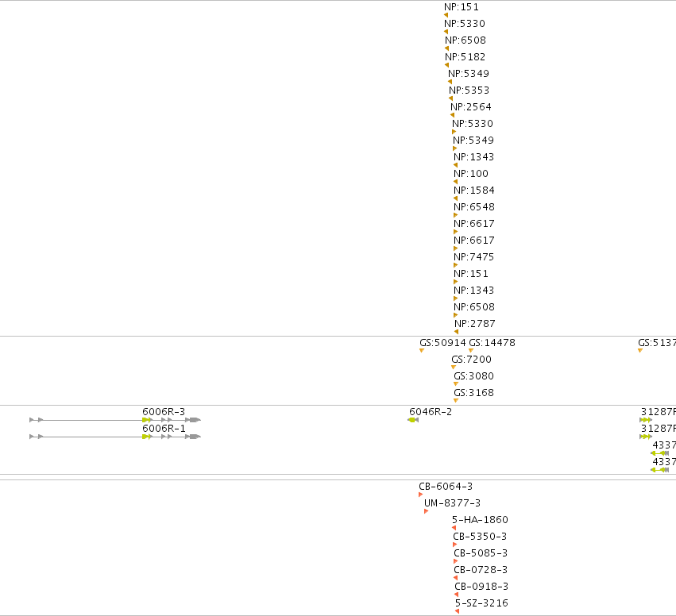Select the NP:5353 feature label
The height and width of the screenshot is (616, 676).
click(469, 90)
